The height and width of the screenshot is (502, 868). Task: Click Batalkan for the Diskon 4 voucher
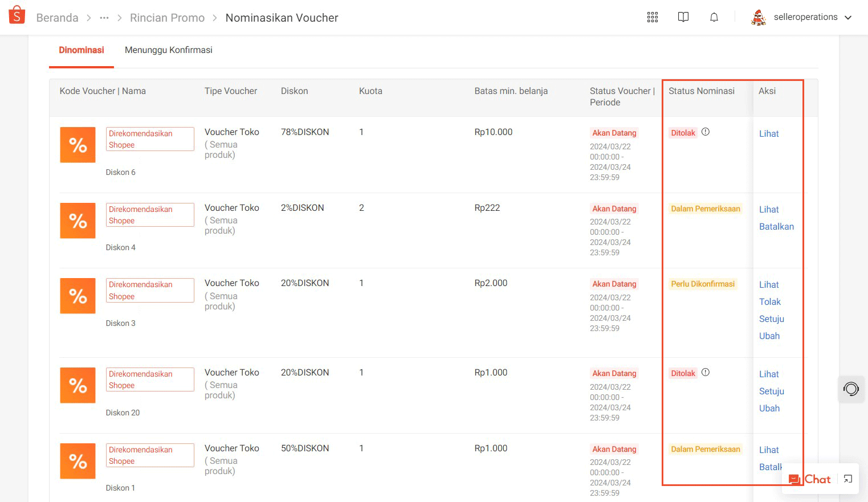(776, 227)
